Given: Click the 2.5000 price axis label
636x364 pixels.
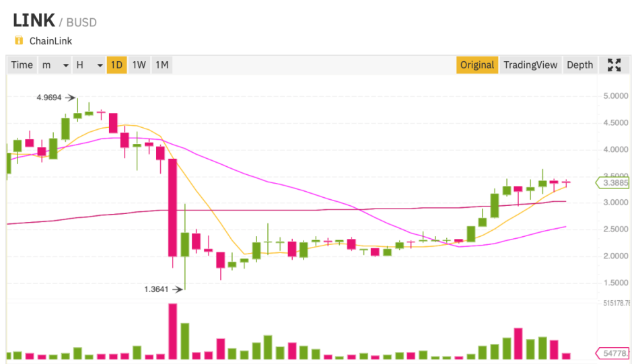Looking at the screenshot, I should (616, 229).
